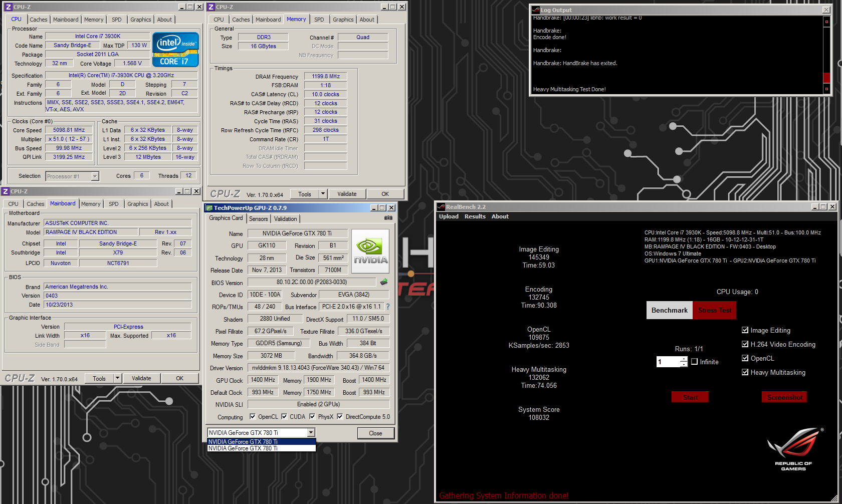Select the Benchmark tab in RealBench
The height and width of the screenshot is (504, 842).
[670, 310]
